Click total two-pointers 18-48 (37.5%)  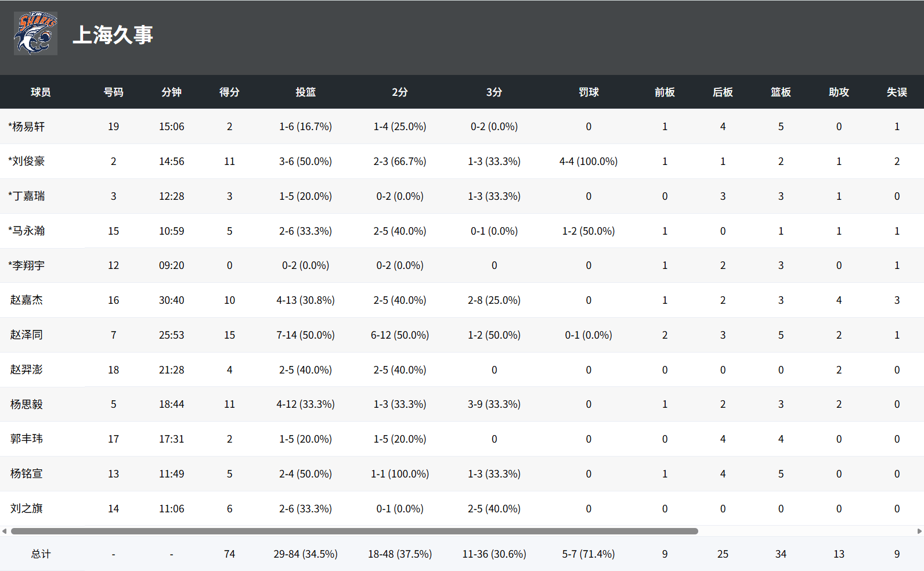click(x=400, y=554)
